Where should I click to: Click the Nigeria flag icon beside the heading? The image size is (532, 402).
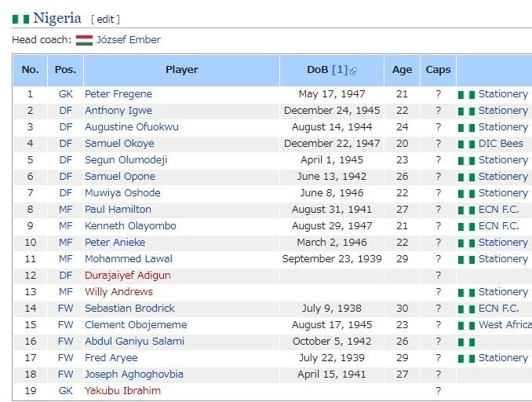pyautogui.click(x=20, y=19)
